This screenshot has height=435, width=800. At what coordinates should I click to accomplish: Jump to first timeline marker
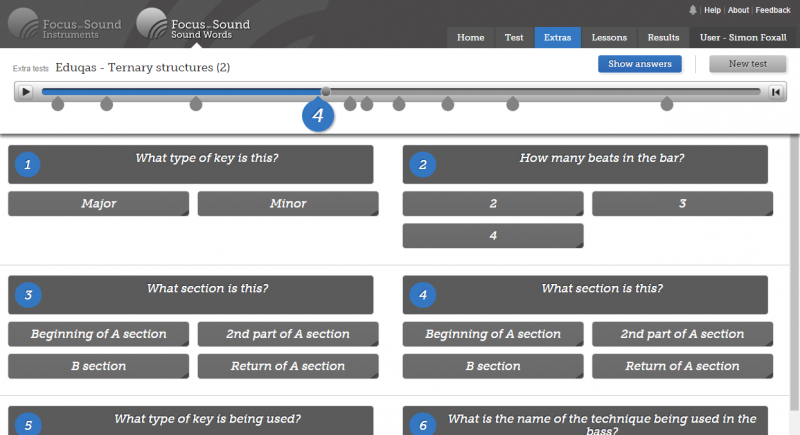[x=58, y=105]
